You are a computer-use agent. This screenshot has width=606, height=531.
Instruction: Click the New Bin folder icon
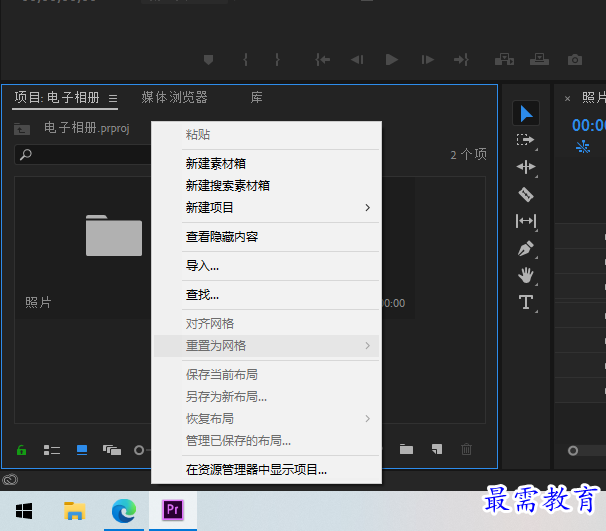point(406,449)
